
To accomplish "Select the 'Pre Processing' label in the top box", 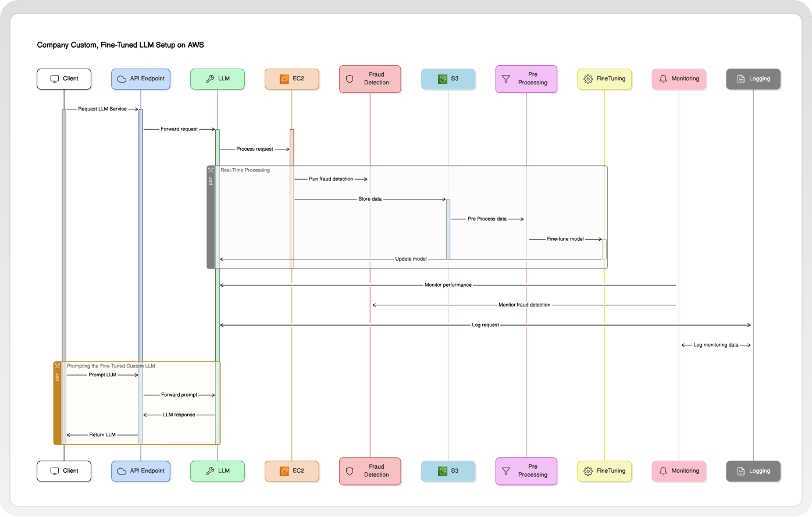I will click(x=533, y=79).
